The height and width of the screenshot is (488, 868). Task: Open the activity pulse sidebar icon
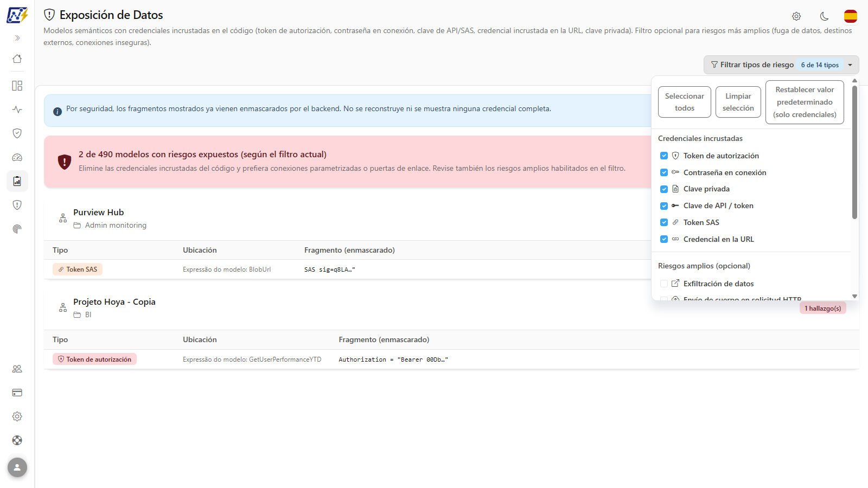(17, 110)
